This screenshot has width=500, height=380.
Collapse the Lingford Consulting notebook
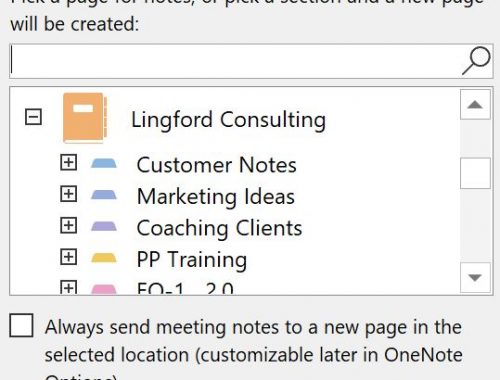(x=33, y=117)
